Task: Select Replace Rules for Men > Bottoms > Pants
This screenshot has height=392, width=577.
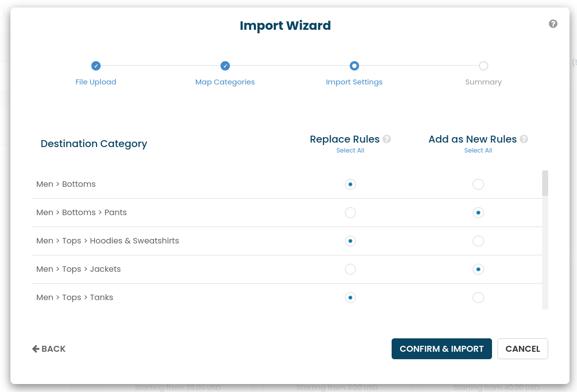Action: pos(350,213)
